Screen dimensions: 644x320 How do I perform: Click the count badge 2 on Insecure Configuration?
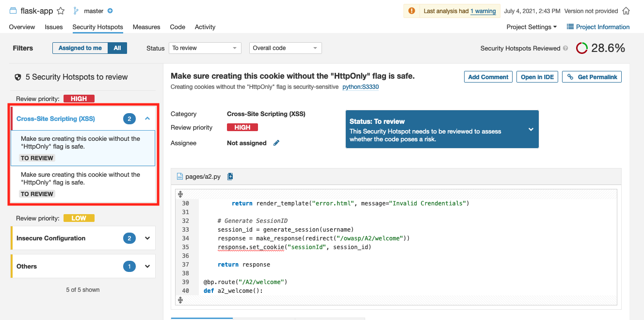(x=129, y=238)
